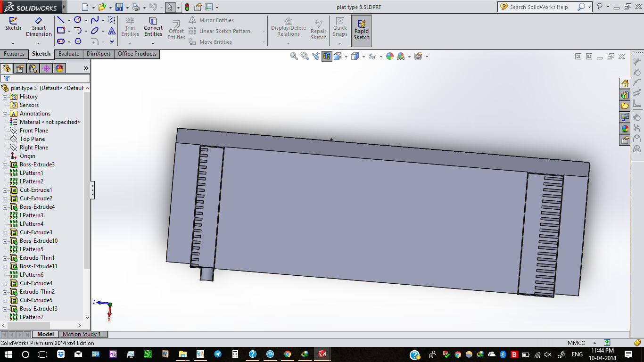Insert sketch Text with the A tool

(112, 31)
